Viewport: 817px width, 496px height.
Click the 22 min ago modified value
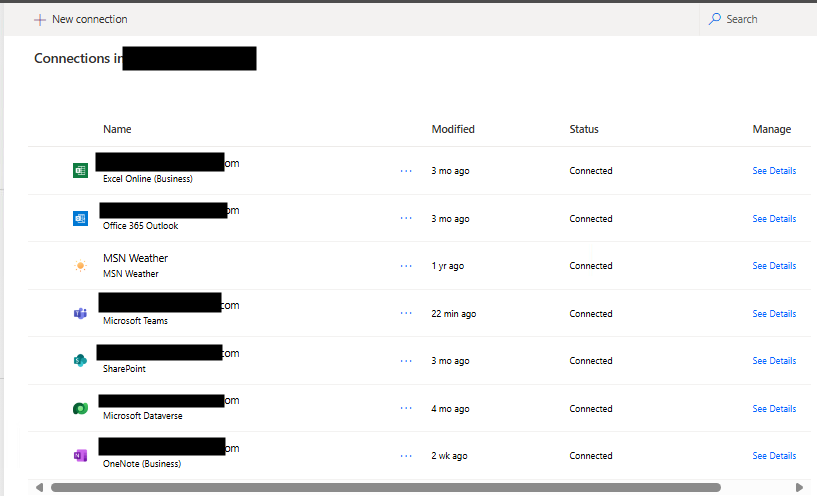pyautogui.click(x=454, y=314)
